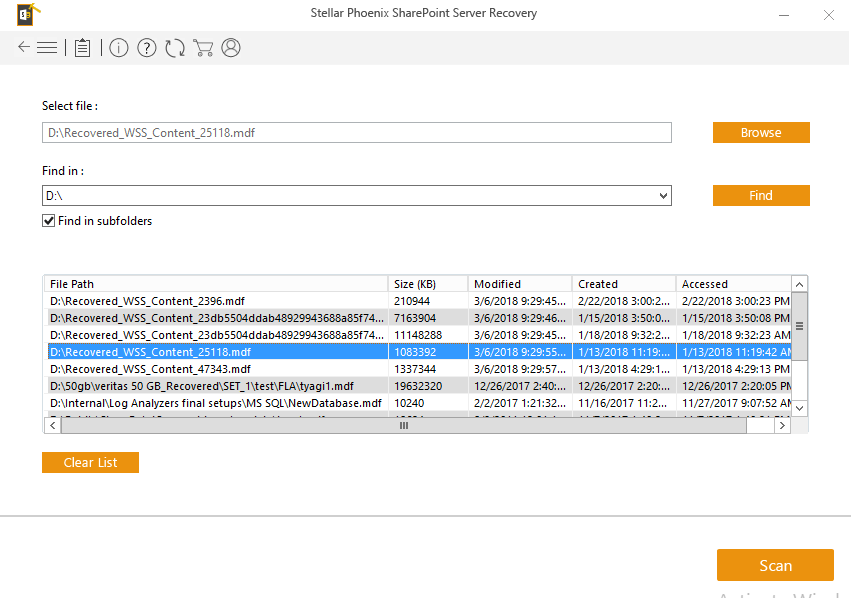Image resolution: width=851 pixels, height=598 pixels.
Task: Expand the Find in drive dropdown
Action: click(664, 196)
